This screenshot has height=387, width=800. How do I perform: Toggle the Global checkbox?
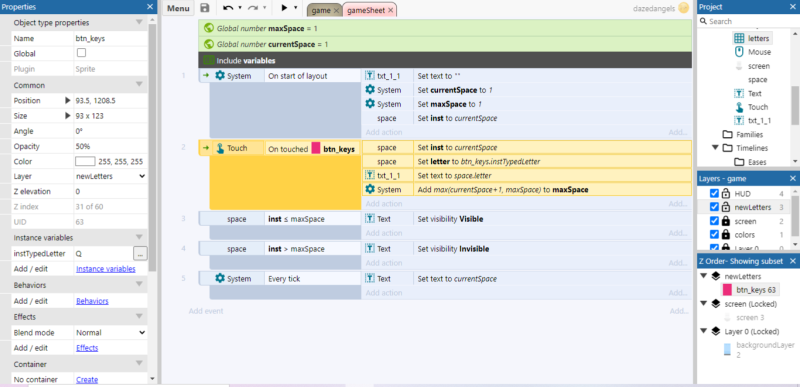tap(81, 53)
